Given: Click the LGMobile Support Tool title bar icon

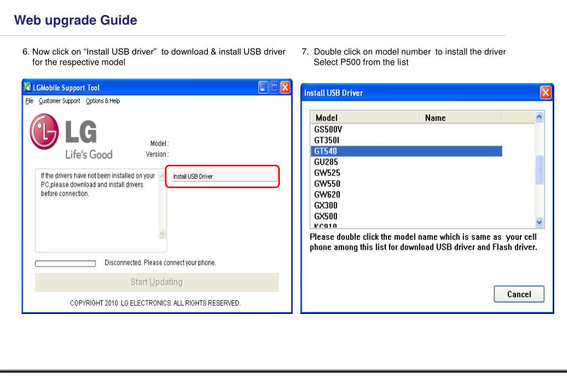Looking at the screenshot, I should 28,87.
